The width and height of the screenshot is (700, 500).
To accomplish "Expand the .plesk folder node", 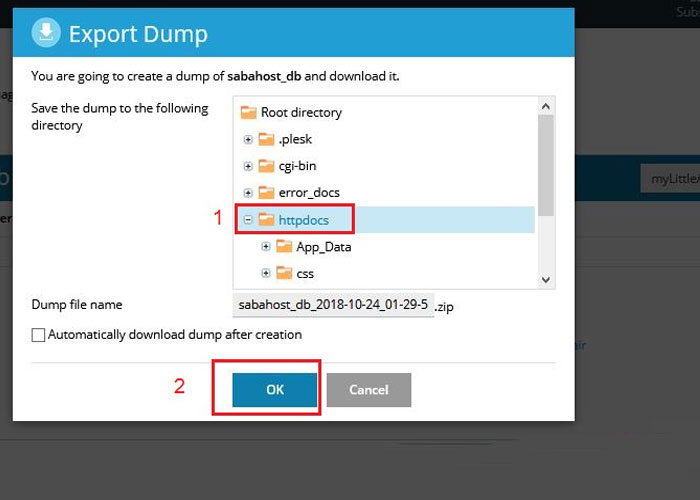I will coord(248,139).
